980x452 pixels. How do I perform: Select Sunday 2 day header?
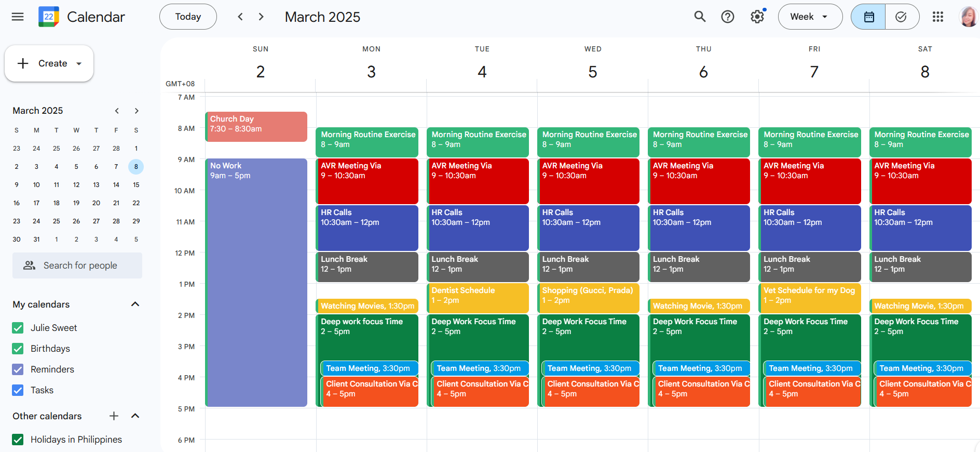coord(261,71)
